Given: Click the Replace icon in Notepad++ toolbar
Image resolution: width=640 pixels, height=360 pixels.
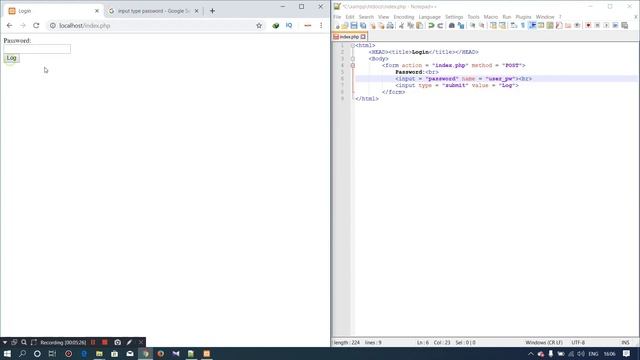Looking at the screenshot, I should coord(461,26).
